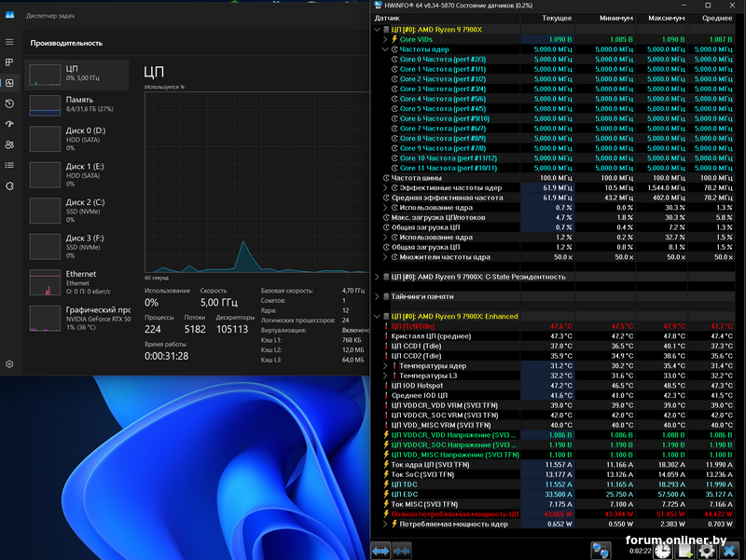The height and width of the screenshot is (560, 746).
Task: Start logging with the HWiNFO log file icon
Action: tap(684, 551)
